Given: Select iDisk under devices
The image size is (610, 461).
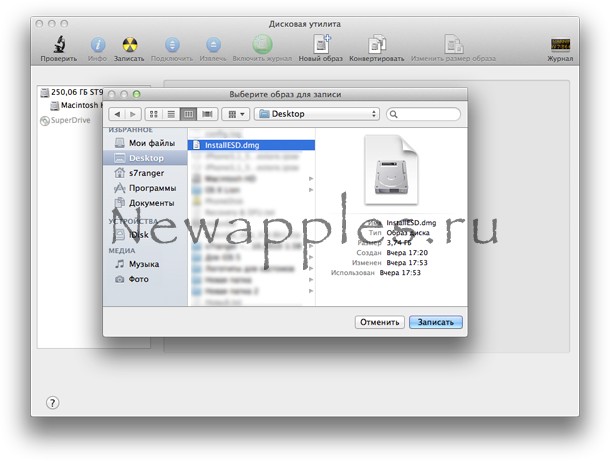Looking at the screenshot, I should click(145, 235).
